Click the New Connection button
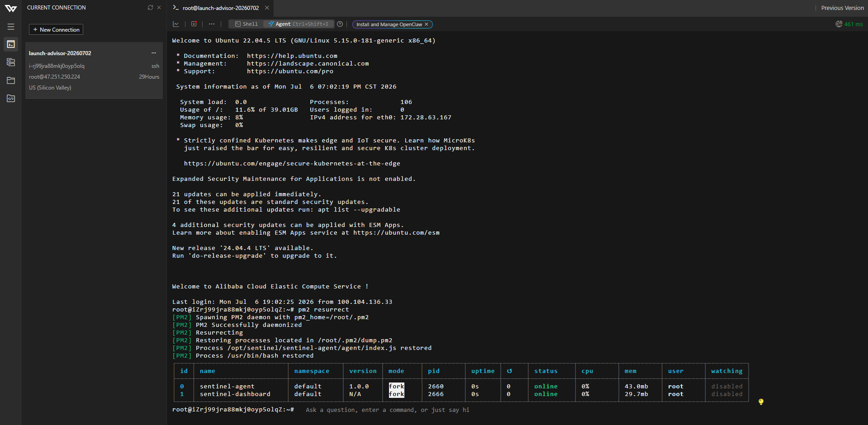The width and height of the screenshot is (868, 425). [x=56, y=29]
